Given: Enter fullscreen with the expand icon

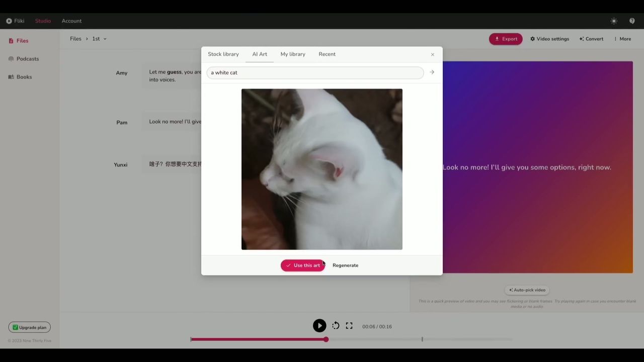Looking at the screenshot, I should 349,326.
